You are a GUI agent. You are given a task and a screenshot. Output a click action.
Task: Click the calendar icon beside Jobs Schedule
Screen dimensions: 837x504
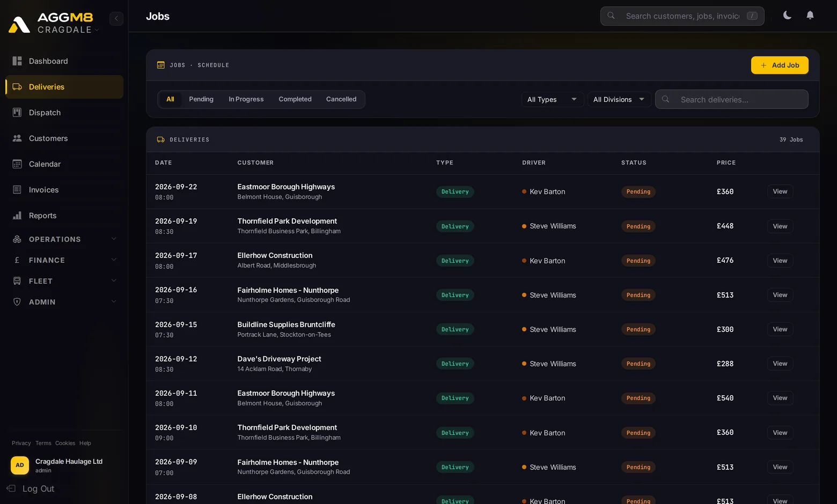tap(160, 65)
